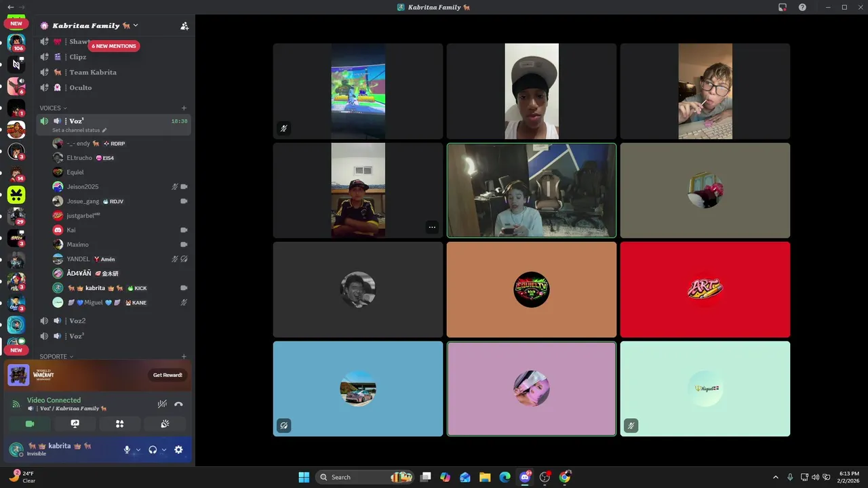Viewport: 868px width, 488px height.
Task: Click taskbar Search box
Action: coord(366,477)
